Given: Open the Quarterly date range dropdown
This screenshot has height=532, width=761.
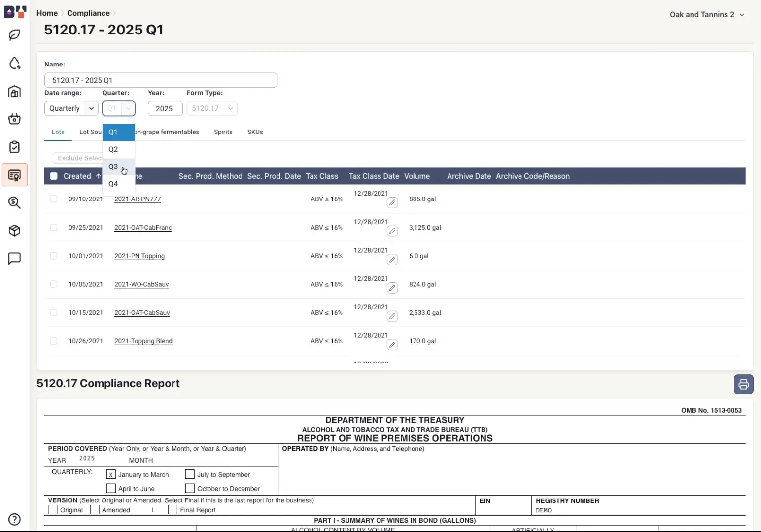Looking at the screenshot, I should tap(71, 108).
